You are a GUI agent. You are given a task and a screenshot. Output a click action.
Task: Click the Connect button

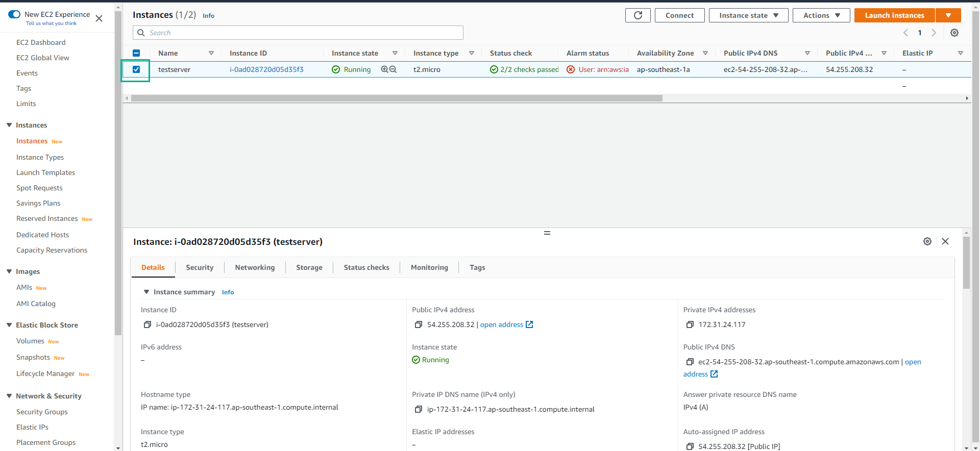(679, 15)
